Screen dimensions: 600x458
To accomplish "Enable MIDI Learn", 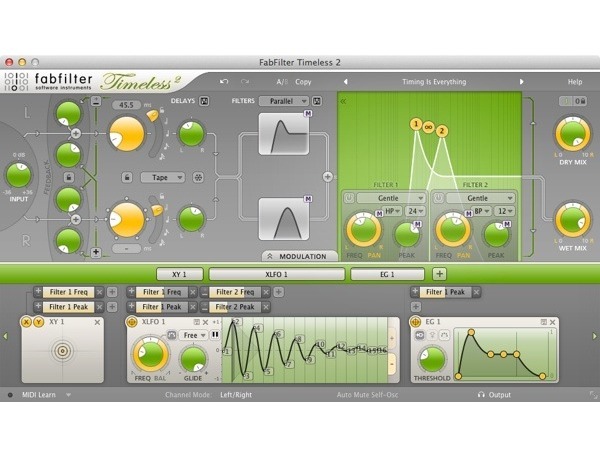I will [x=38, y=394].
